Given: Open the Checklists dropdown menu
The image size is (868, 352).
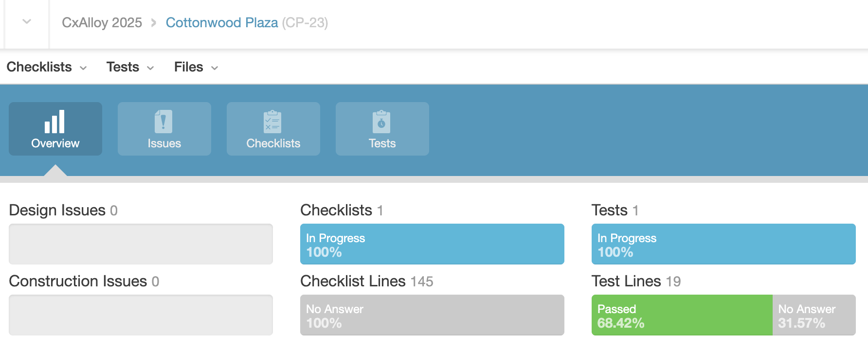Looking at the screenshot, I should click(47, 67).
